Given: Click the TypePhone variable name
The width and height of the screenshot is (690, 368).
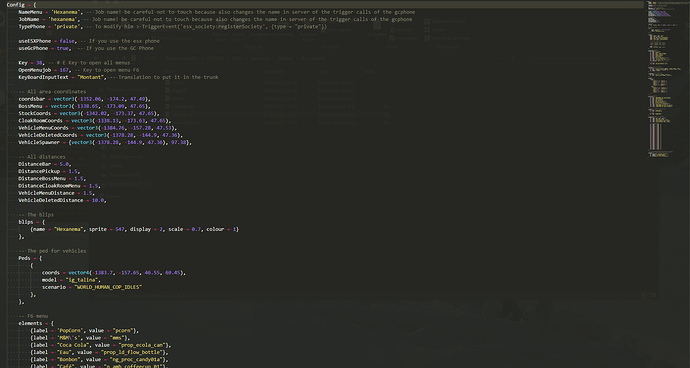Looking at the screenshot, I should (x=31, y=27).
